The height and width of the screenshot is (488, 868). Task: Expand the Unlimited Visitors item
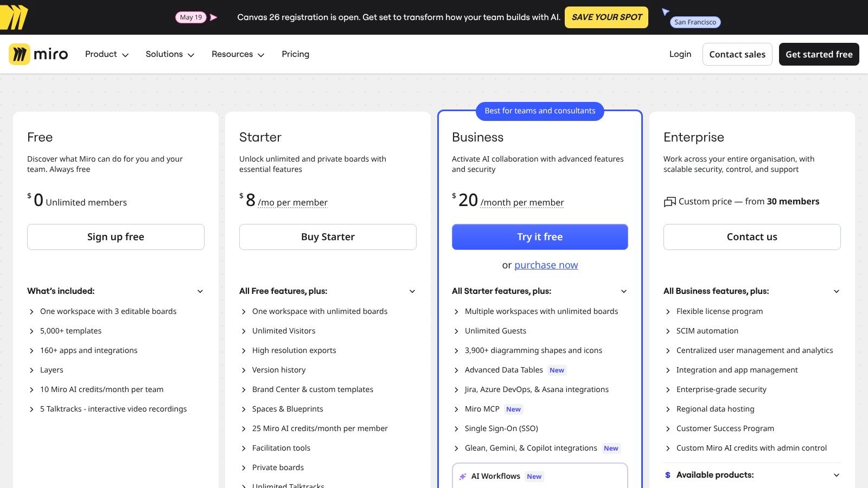(278, 331)
